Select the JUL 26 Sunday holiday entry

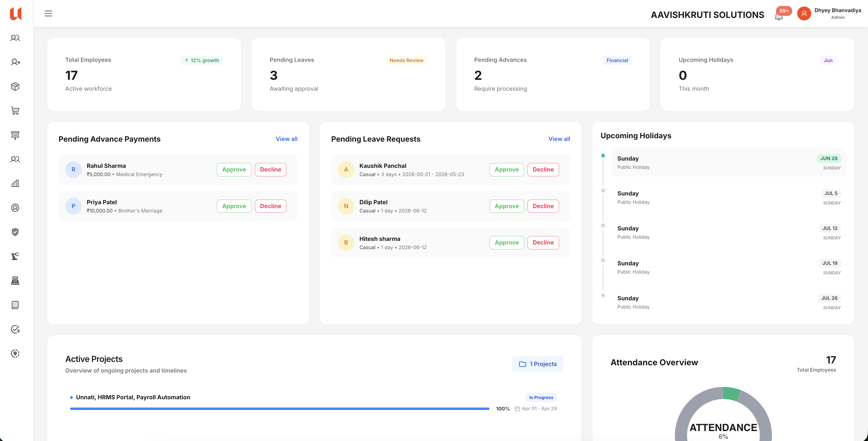(729, 302)
